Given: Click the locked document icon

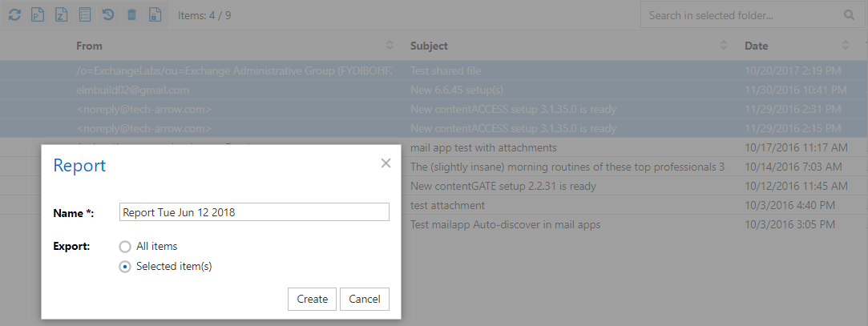Looking at the screenshot, I should pyautogui.click(x=155, y=15).
